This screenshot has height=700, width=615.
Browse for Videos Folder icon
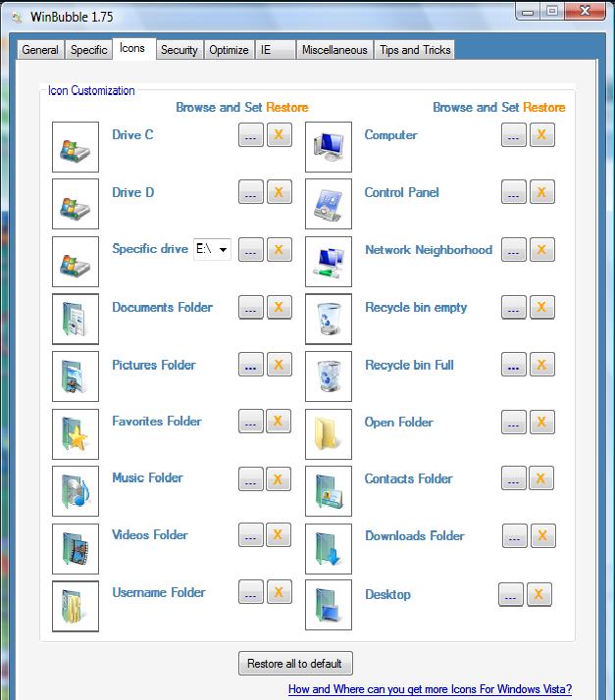(x=250, y=535)
